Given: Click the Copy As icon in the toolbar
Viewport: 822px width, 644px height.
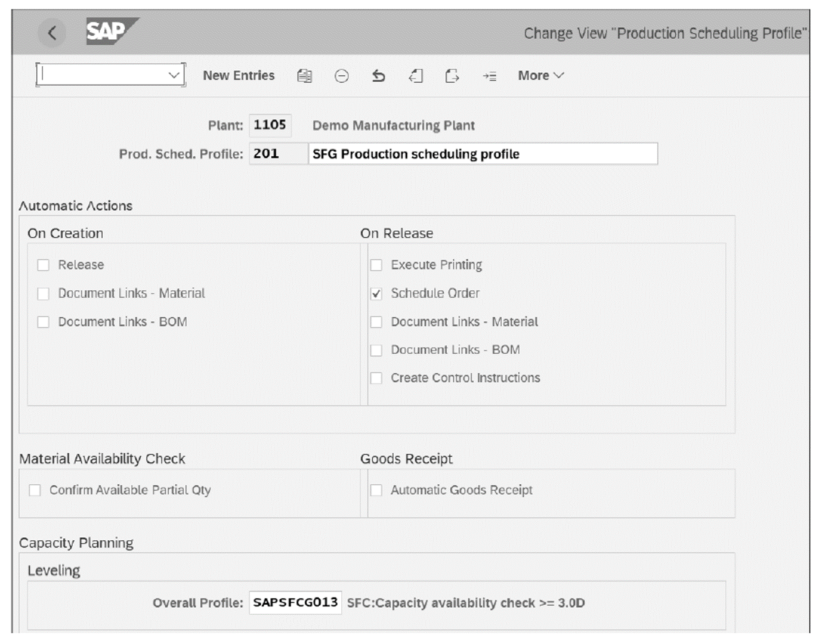Looking at the screenshot, I should (304, 76).
